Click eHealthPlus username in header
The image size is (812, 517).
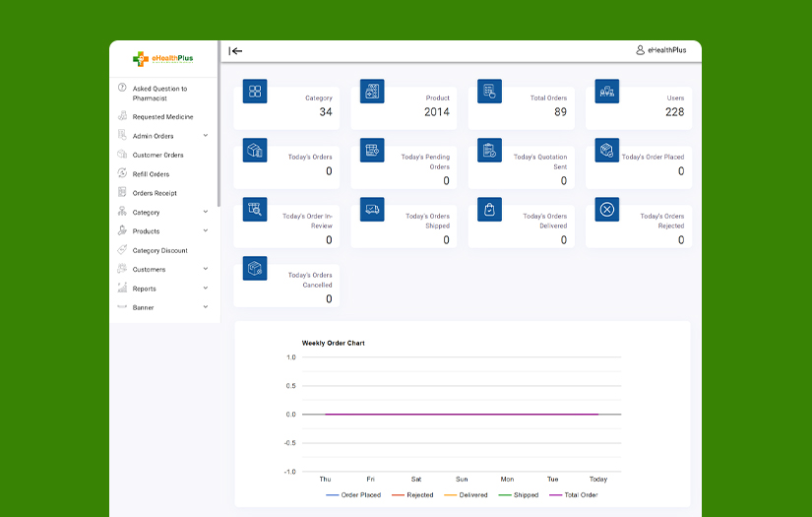(x=667, y=50)
